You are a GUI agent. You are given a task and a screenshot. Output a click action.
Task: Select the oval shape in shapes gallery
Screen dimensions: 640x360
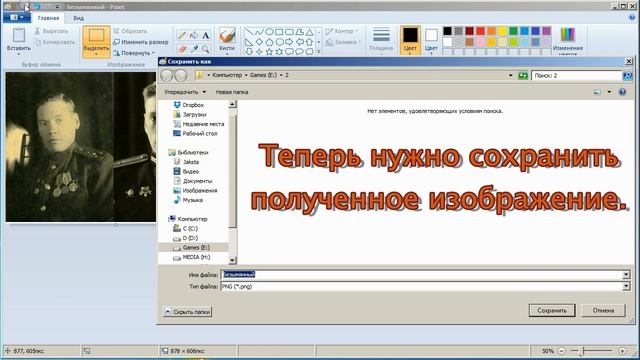click(269, 32)
